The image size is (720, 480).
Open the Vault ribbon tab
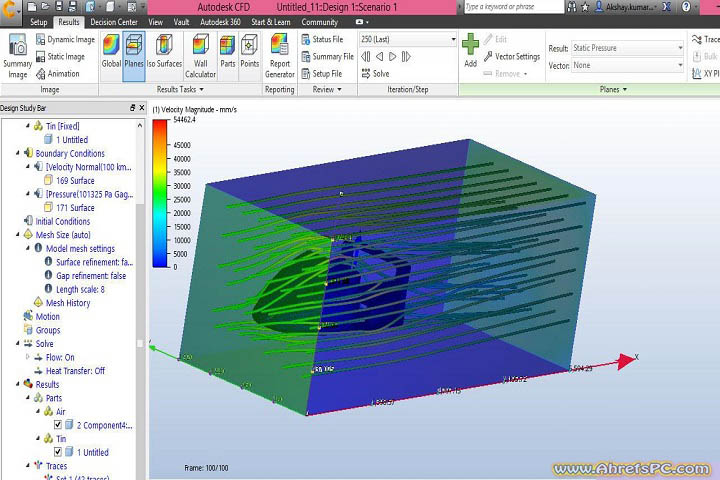(x=181, y=22)
